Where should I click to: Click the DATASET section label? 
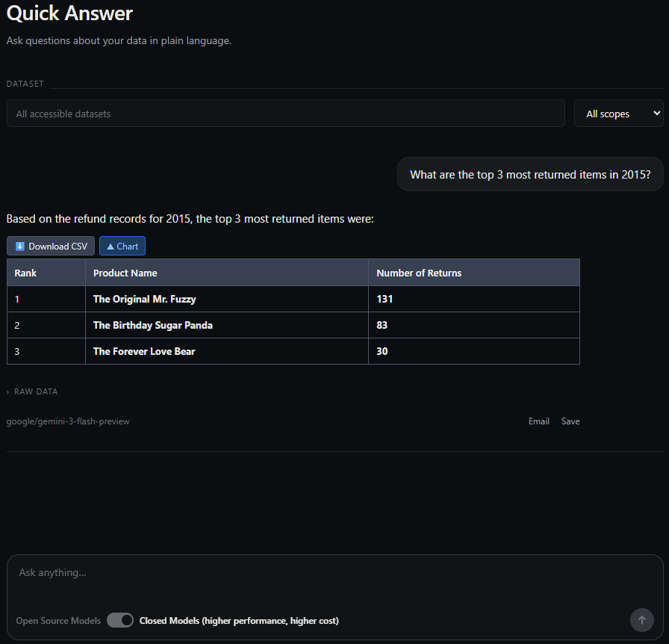25,84
